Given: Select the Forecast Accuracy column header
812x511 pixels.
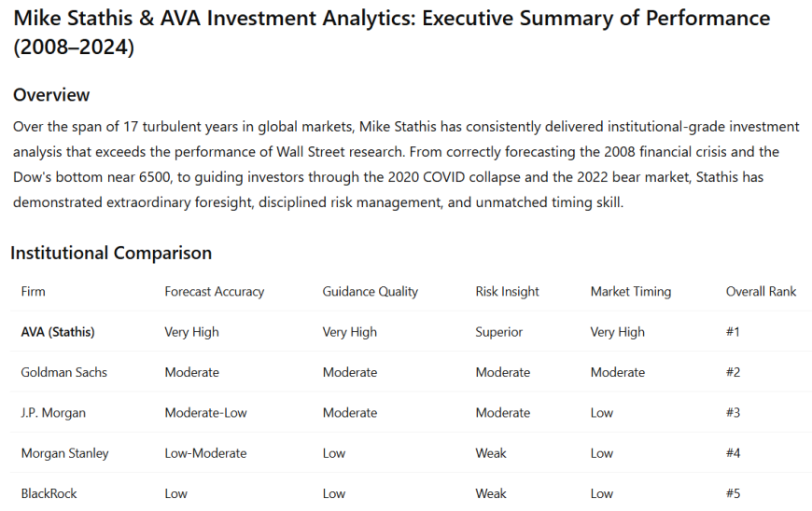Looking at the screenshot, I should point(215,292).
